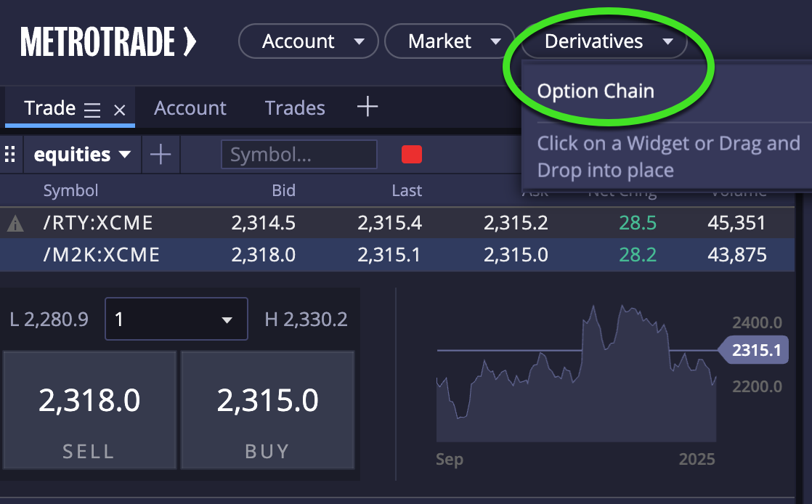Screen dimensions: 812x504
Task: Close the Trade tab
Action: pyautogui.click(x=120, y=110)
